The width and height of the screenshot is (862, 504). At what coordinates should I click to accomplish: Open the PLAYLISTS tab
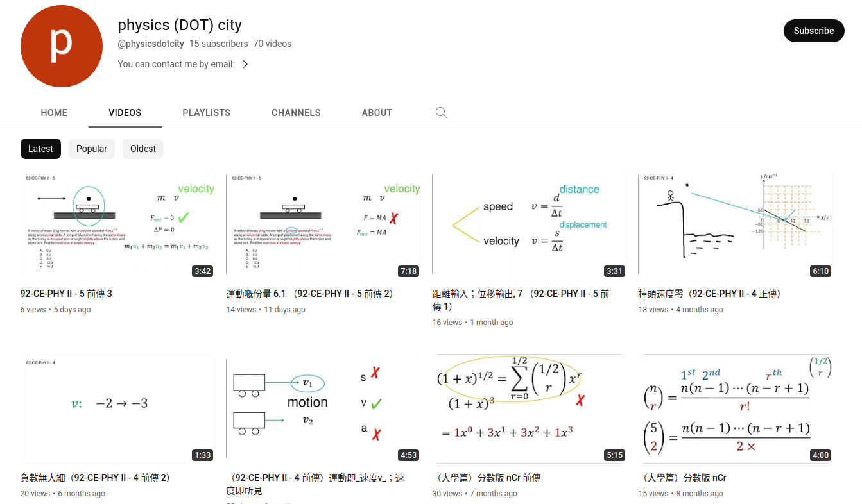(206, 113)
